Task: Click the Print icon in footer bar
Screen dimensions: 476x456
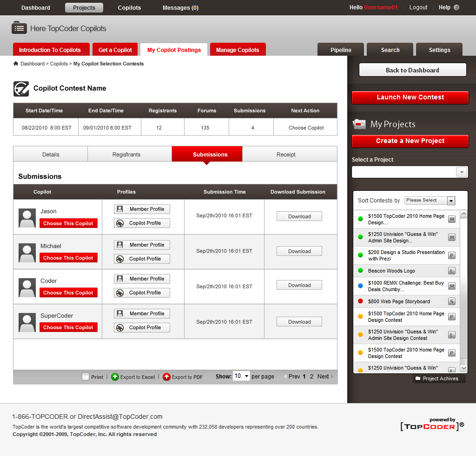Action: (x=86, y=377)
